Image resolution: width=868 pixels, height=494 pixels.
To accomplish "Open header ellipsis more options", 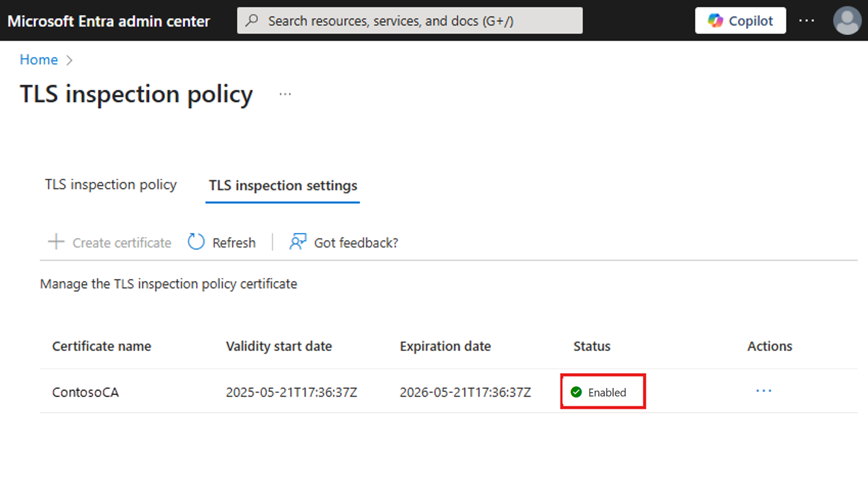I will (806, 21).
